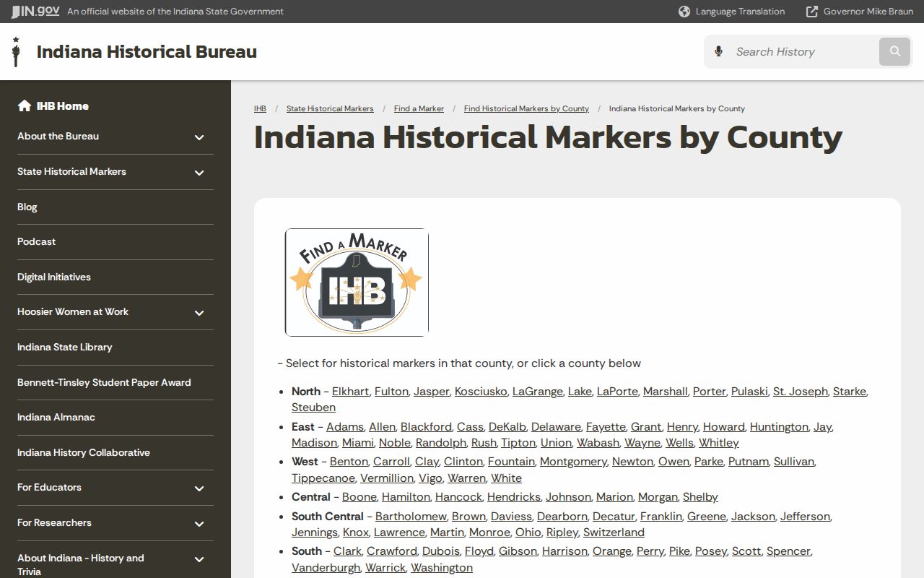Open the Language Translation link
Image resolution: width=924 pixels, height=578 pixels.
tap(740, 12)
